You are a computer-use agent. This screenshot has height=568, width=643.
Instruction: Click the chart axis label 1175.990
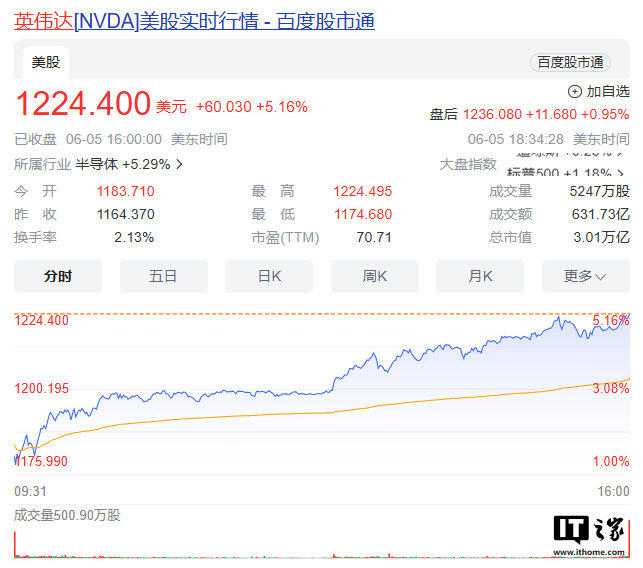(x=41, y=461)
